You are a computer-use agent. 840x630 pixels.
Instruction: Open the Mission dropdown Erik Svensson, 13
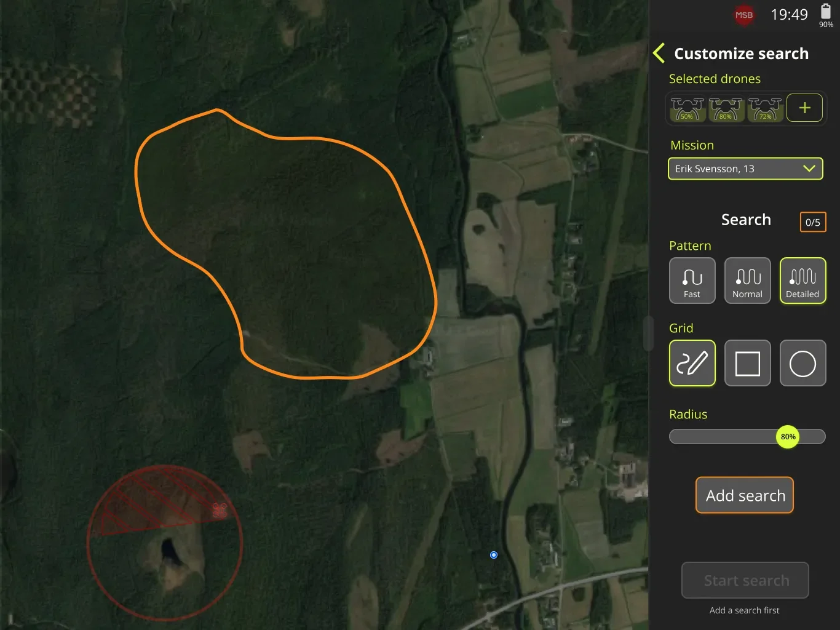pyautogui.click(x=745, y=169)
